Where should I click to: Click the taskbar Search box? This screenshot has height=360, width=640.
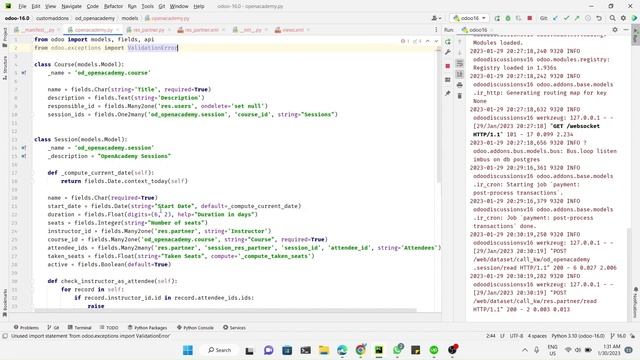[220, 350]
